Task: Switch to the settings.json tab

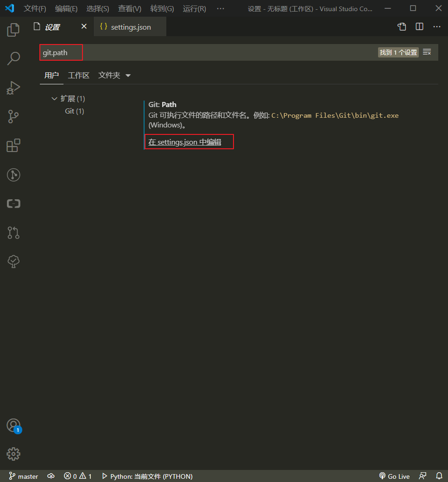Action: [130, 27]
